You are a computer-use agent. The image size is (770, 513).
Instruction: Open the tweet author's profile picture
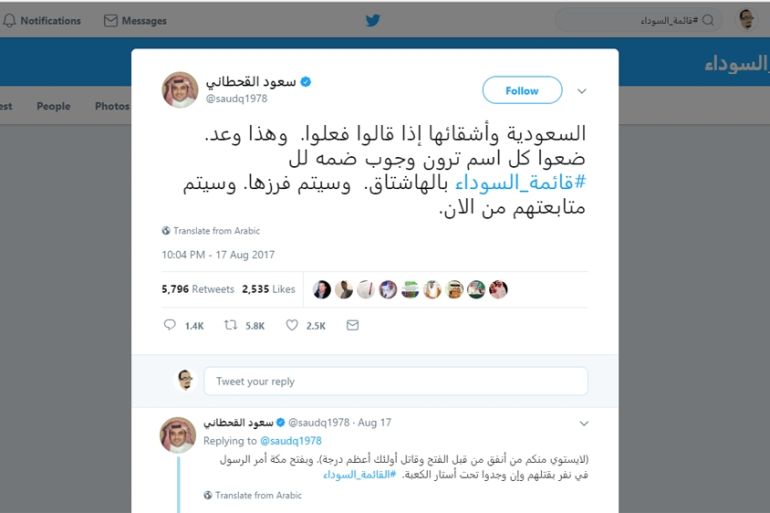180,89
